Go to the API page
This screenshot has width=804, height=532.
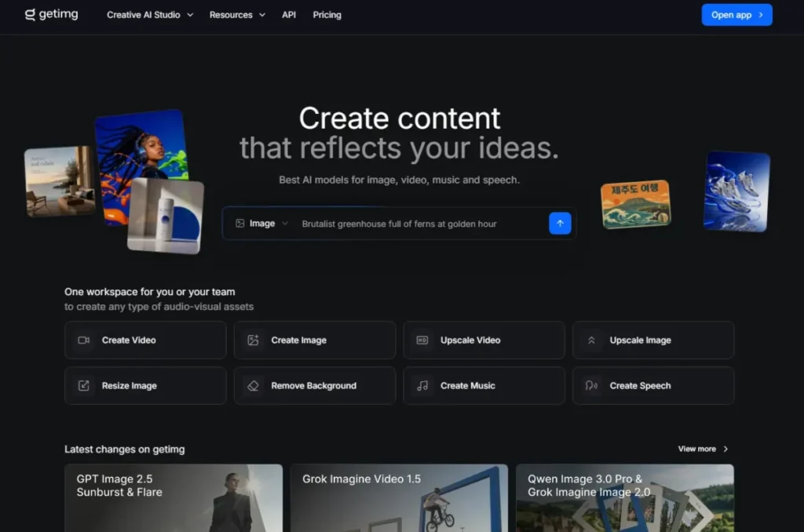(x=289, y=15)
